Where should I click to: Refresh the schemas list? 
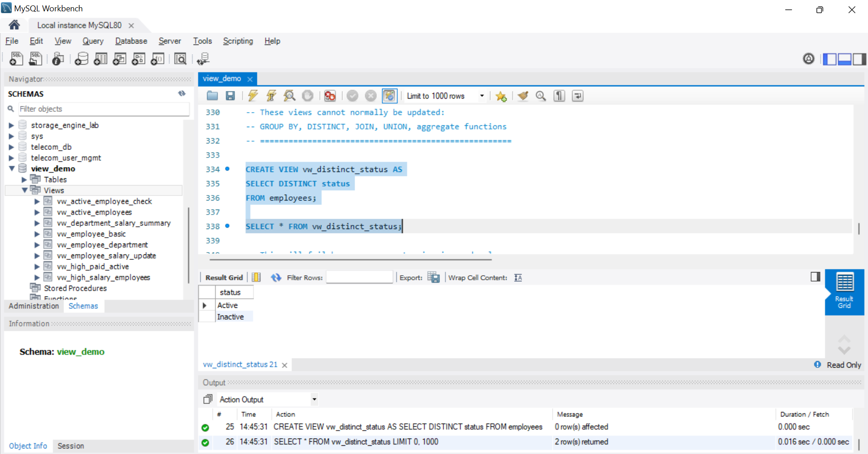[182, 93]
